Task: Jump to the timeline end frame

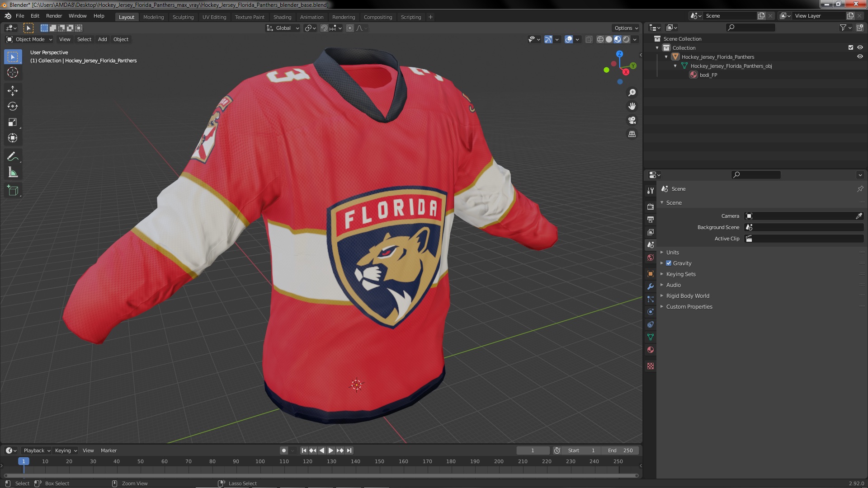Action: 349,450
